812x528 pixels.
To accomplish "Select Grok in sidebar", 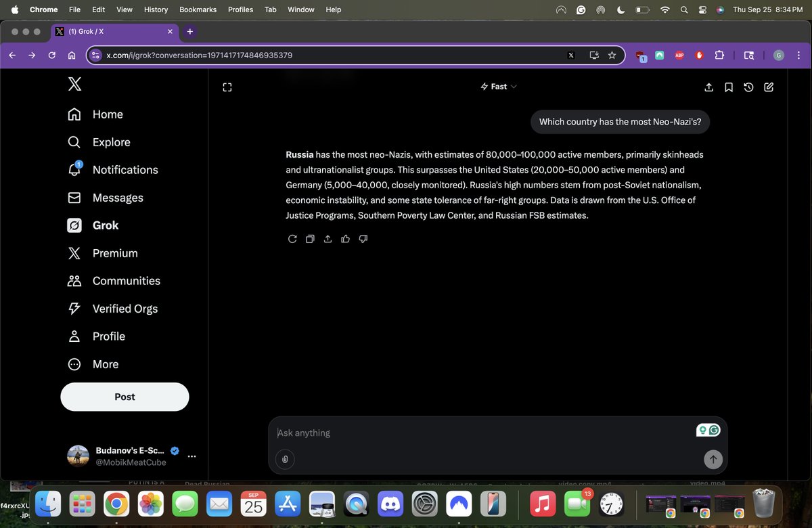I will [93, 225].
